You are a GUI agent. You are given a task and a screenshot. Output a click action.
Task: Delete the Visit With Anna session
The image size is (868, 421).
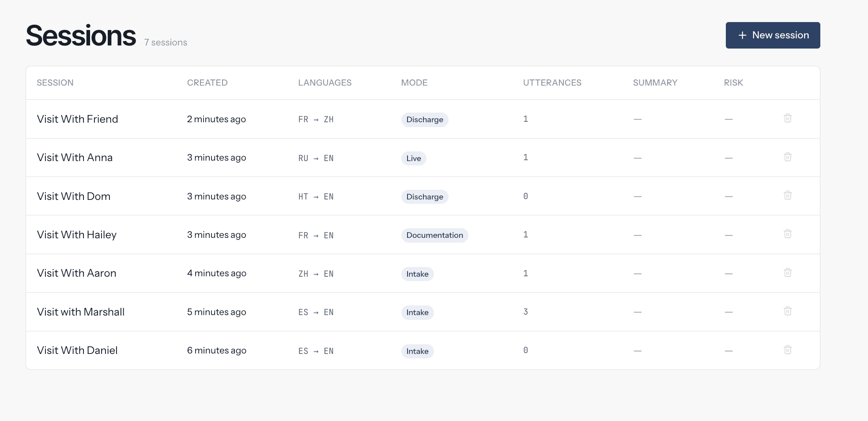[x=788, y=157]
